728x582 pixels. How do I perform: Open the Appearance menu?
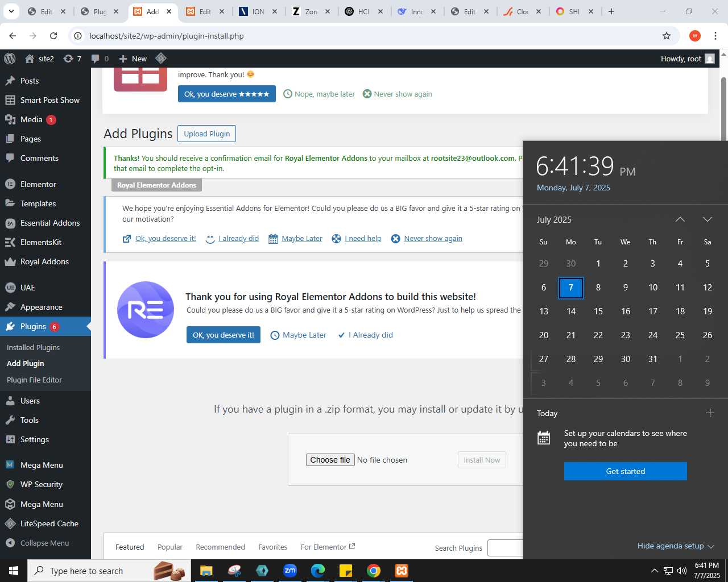pyautogui.click(x=41, y=307)
